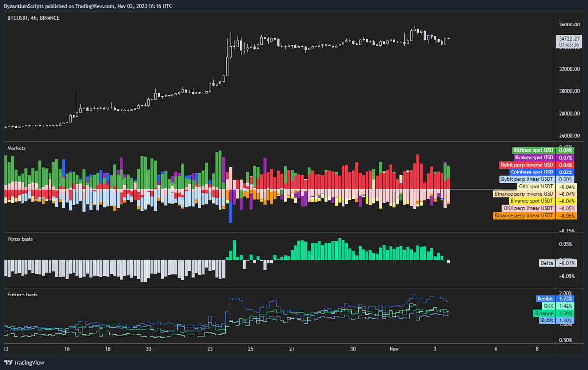Click the 26000.00 price axis label
This screenshot has height=370, width=588.
pos(569,136)
